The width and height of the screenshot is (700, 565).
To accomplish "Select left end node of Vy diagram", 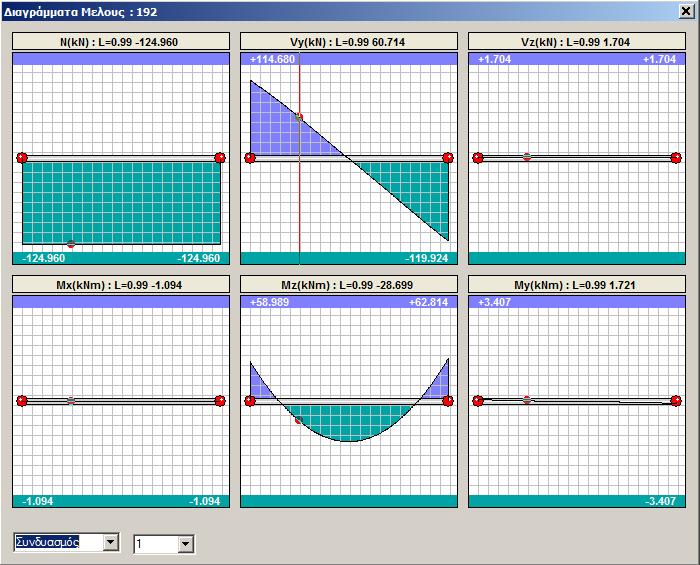I will pos(250,158).
